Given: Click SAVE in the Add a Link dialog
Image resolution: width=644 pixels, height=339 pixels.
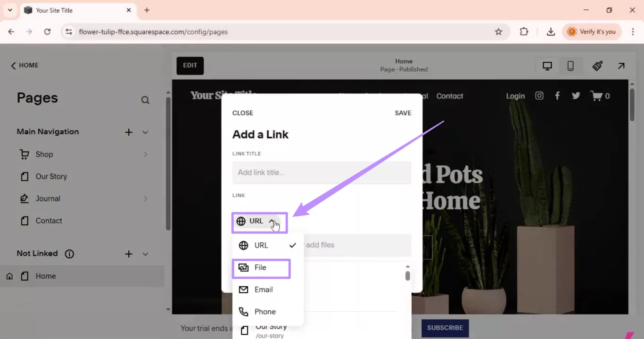Looking at the screenshot, I should click(x=403, y=113).
